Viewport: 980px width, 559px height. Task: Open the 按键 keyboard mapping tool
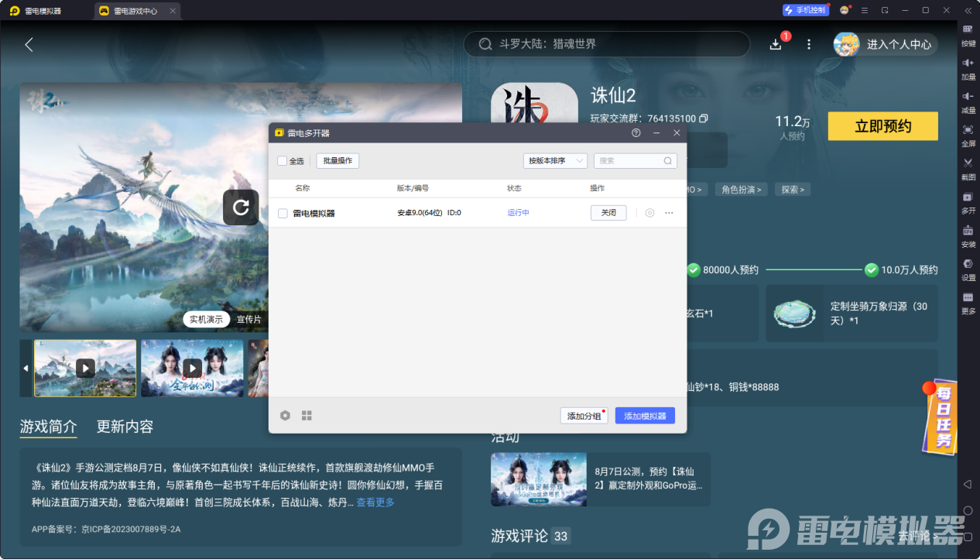coord(968,35)
